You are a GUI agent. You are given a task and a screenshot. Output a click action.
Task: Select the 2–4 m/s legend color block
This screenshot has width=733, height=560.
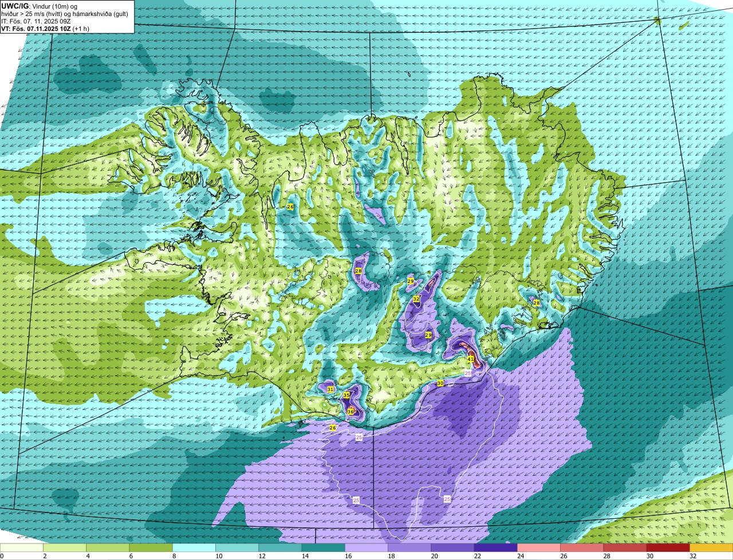(65, 548)
